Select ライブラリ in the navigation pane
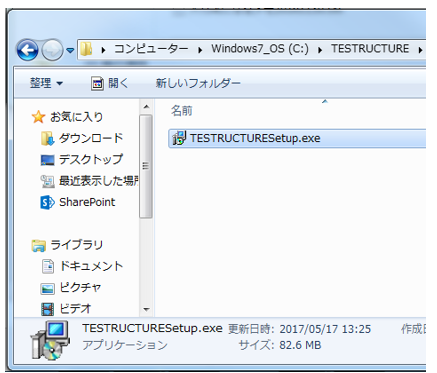 pyautogui.click(x=77, y=245)
